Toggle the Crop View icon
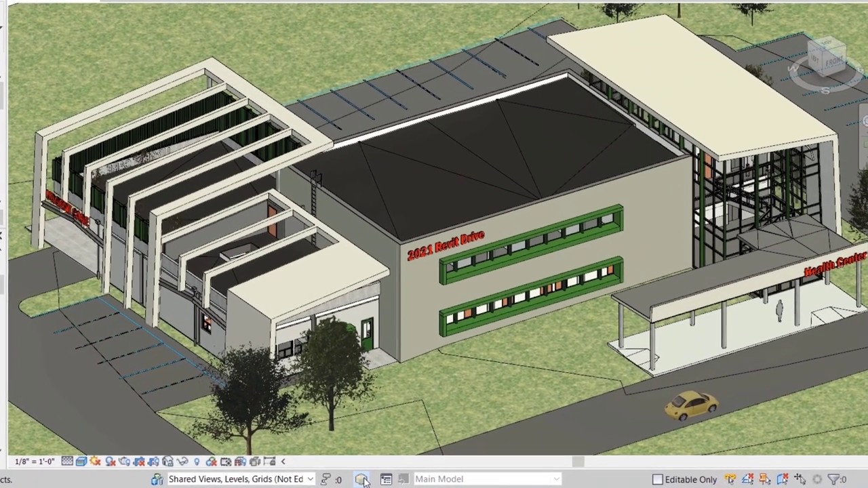Screen dimensions: 868x488 [x=139, y=462]
